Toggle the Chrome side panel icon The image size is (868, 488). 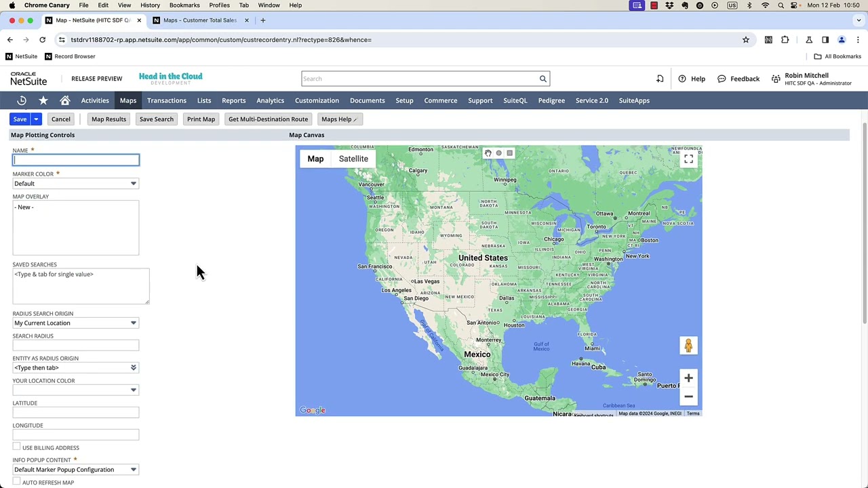click(825, 40)
